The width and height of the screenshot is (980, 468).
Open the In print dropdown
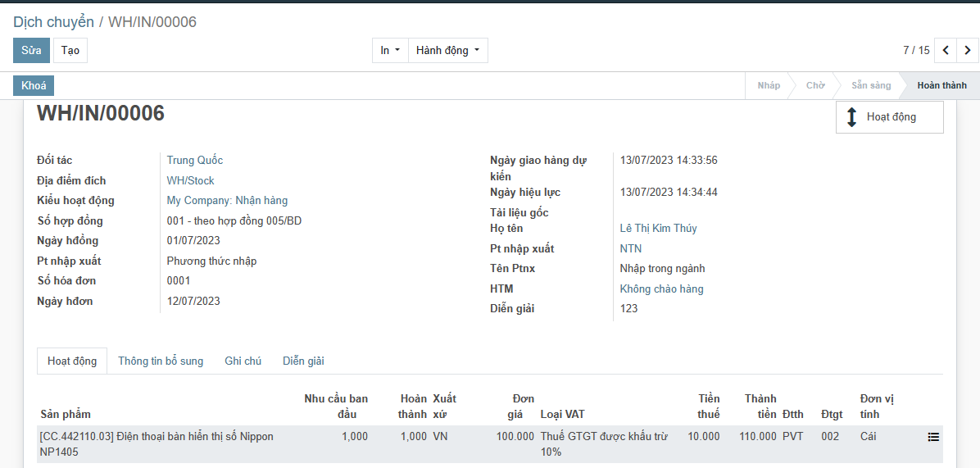pyautogui.click(x=390, y=51)
